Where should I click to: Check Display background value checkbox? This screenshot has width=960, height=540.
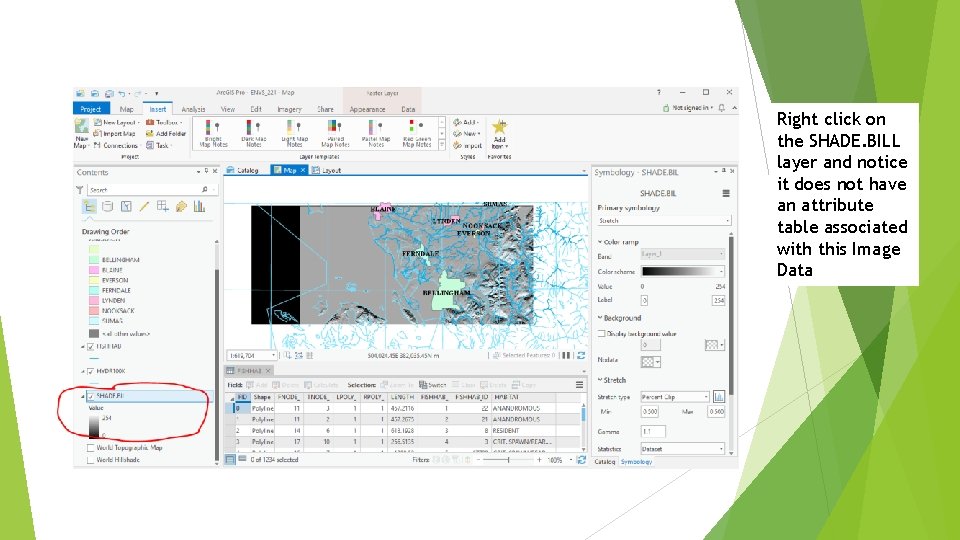coord(601,334)
